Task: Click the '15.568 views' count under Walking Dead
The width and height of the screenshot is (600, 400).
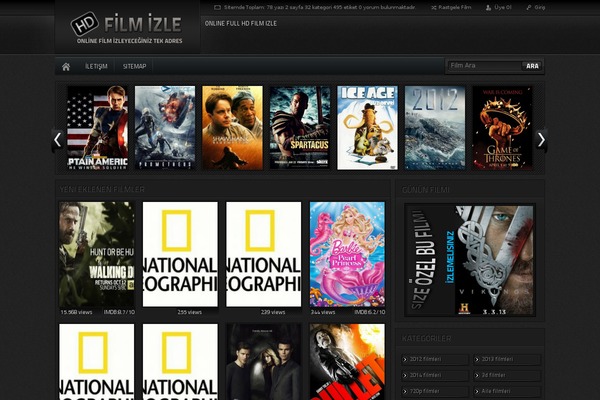Action: (x=76, y=312)
